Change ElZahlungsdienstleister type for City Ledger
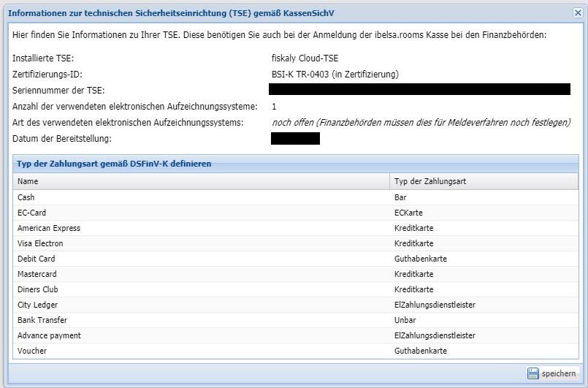Viewport: 588px width, 388px height. pos(435,305)
